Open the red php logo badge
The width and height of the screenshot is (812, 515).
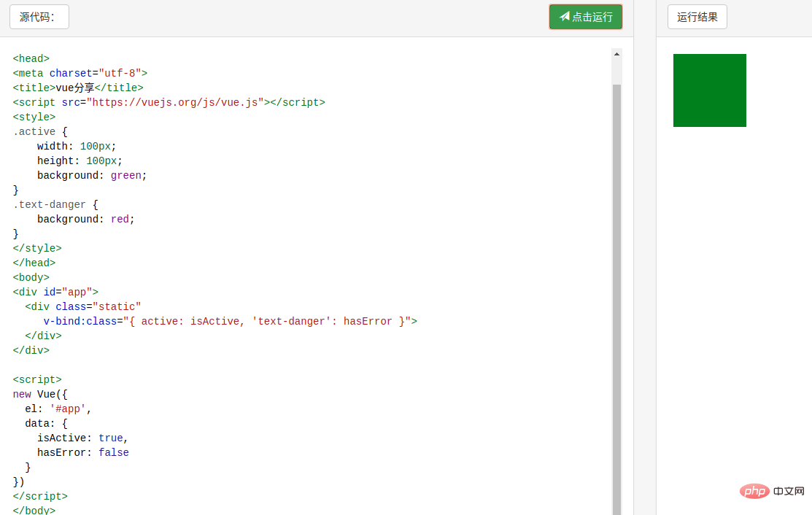(x=754, y=491)
